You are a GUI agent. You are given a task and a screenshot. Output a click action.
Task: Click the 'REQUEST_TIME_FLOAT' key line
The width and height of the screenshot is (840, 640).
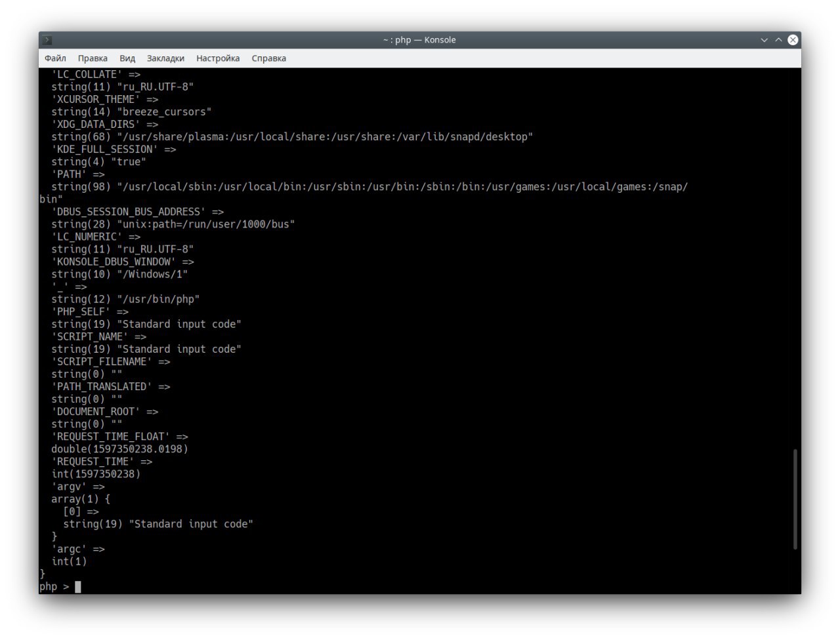pos(119,436)
